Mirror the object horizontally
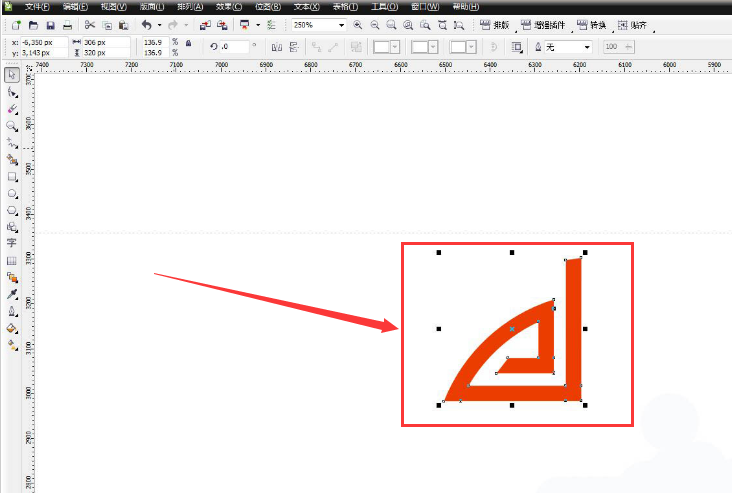Screen dimensions: 732x493 (x=277, y=47)
